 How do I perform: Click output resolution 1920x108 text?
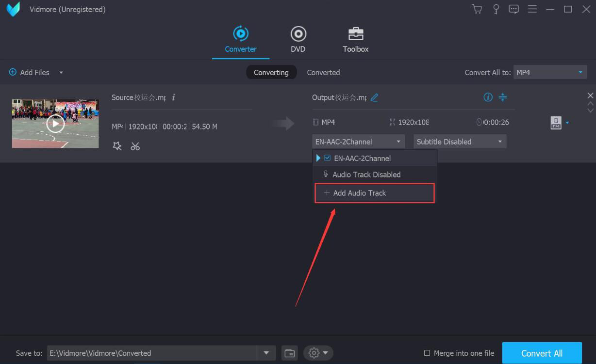pos(413,122)
